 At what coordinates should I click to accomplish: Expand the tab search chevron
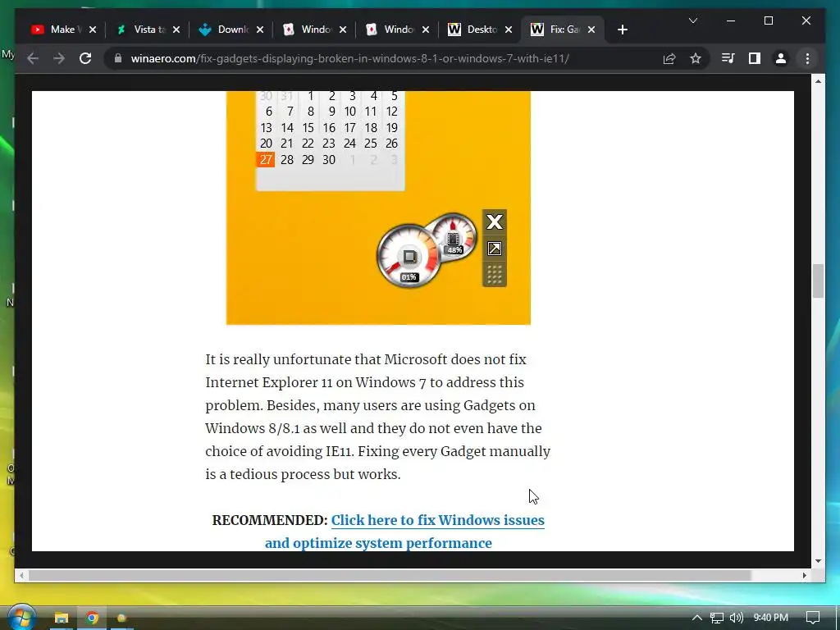tap(692, 21)
